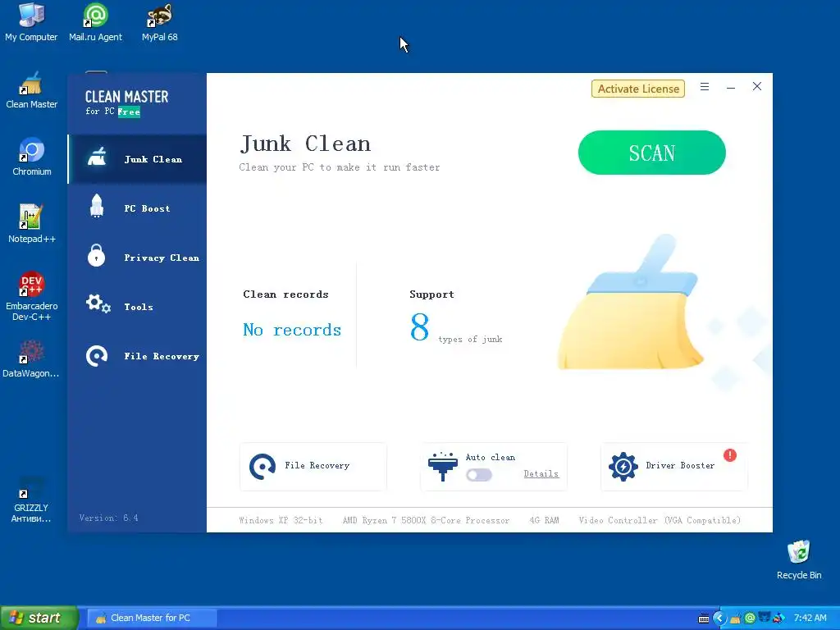
Task: Start the junk SCAN
Action: coord(651,153)
